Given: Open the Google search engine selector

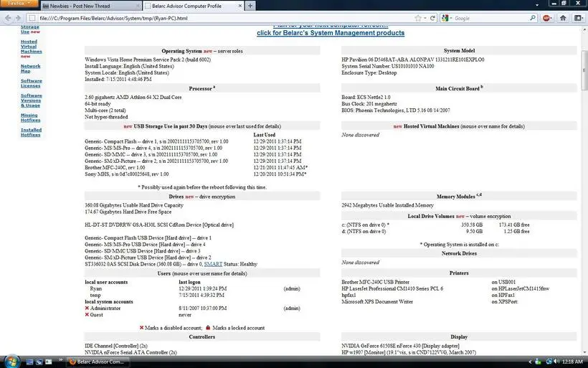Looking at the screenshot, I should [447, 18].
